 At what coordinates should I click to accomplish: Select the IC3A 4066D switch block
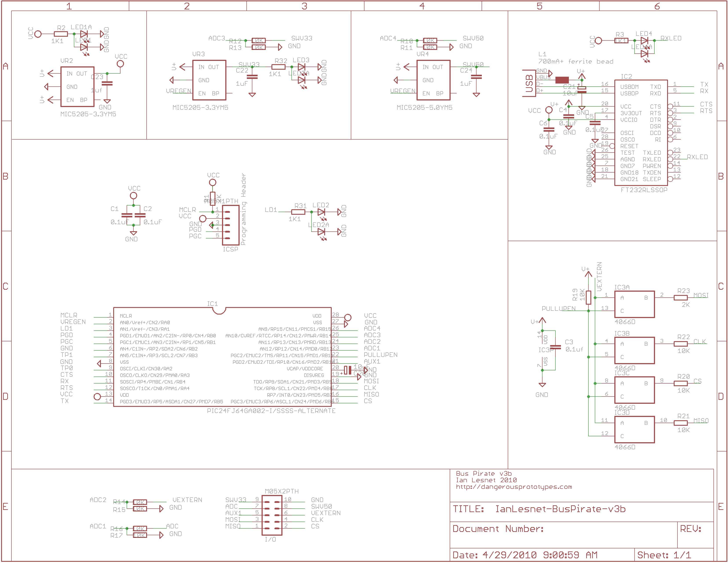(x=634, y=304)
